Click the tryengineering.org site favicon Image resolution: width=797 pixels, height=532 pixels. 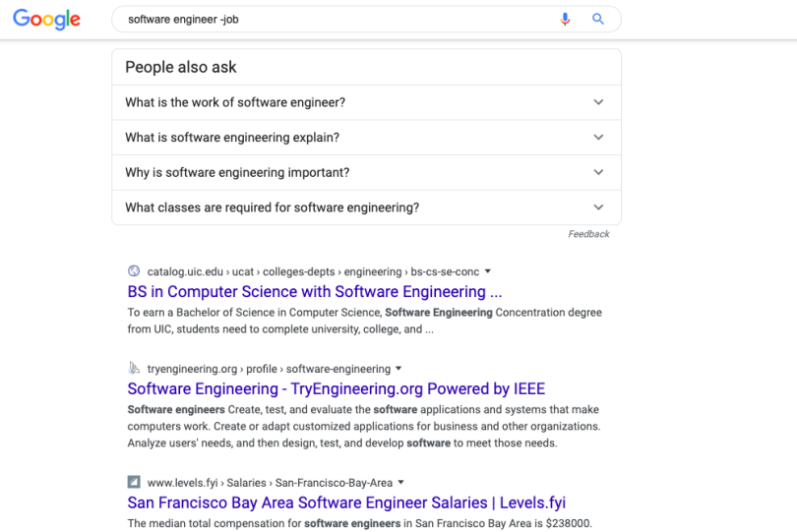tap(134, 369)
